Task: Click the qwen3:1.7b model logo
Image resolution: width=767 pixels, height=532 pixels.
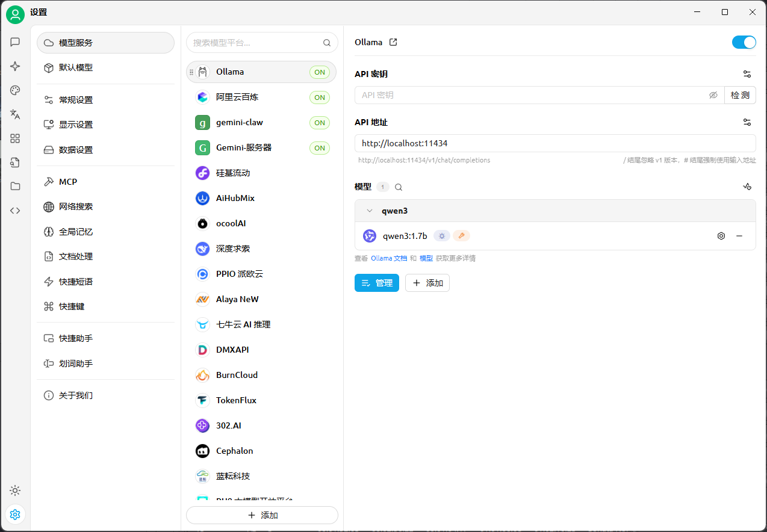Action: coord(370,236)
